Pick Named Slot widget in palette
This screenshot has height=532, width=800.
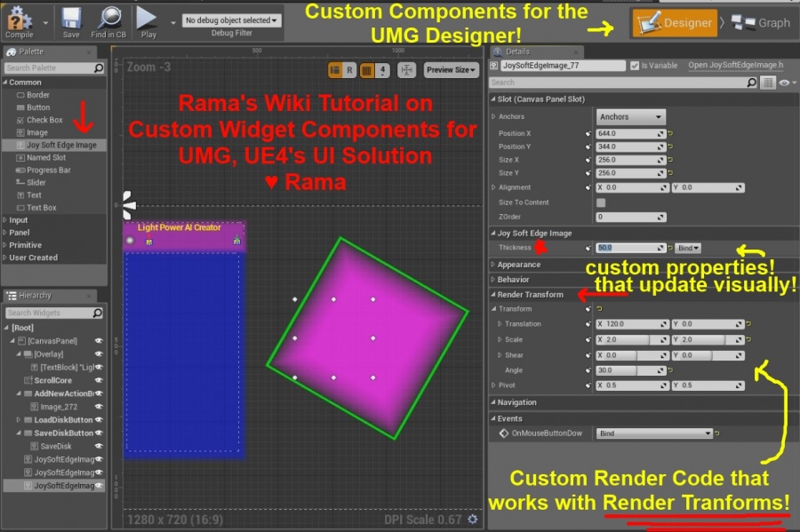(46, 157)
